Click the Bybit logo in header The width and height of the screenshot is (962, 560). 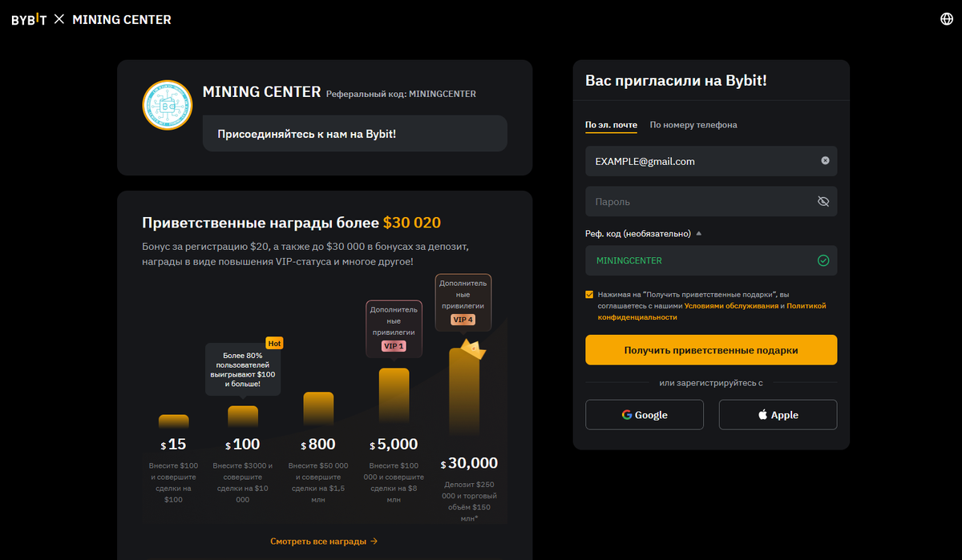tap(30, 19)
